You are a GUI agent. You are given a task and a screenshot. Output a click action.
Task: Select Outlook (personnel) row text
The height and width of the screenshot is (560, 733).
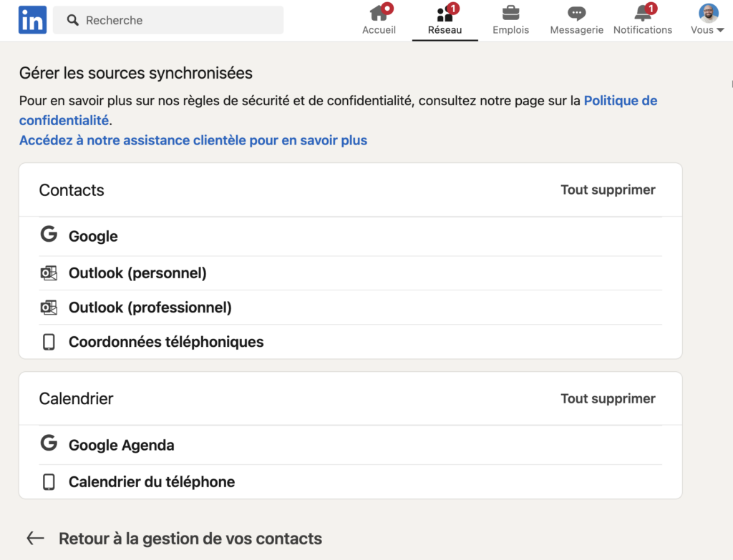click(137, 272)
